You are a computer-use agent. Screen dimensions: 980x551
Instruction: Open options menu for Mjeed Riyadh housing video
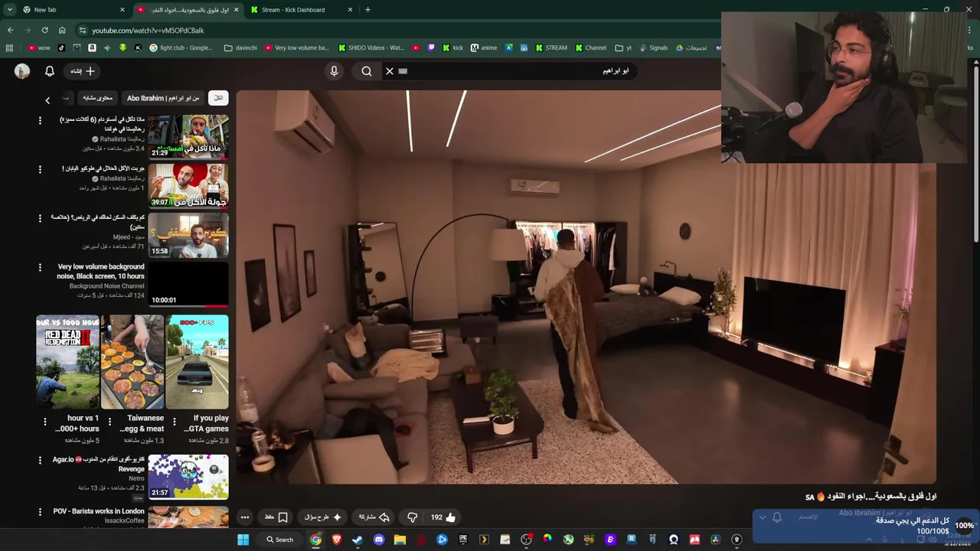pyautogui.click(x=40, y=218)
